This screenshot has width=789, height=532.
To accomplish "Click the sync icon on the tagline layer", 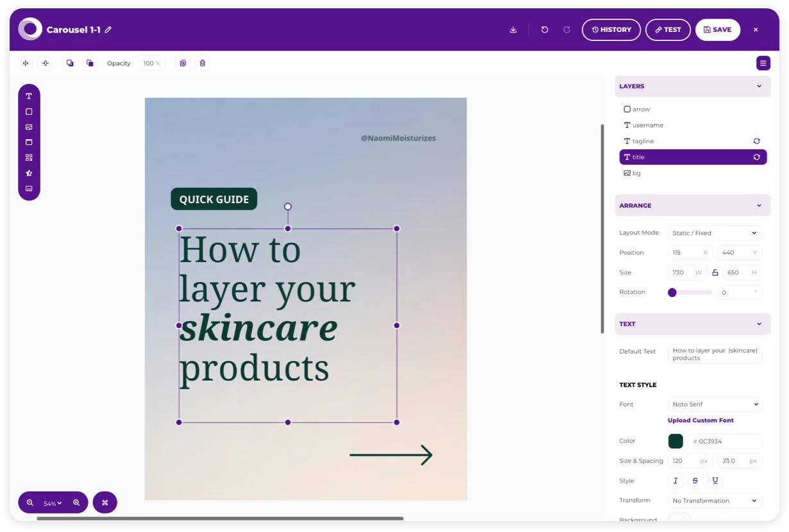I will 756,141.
